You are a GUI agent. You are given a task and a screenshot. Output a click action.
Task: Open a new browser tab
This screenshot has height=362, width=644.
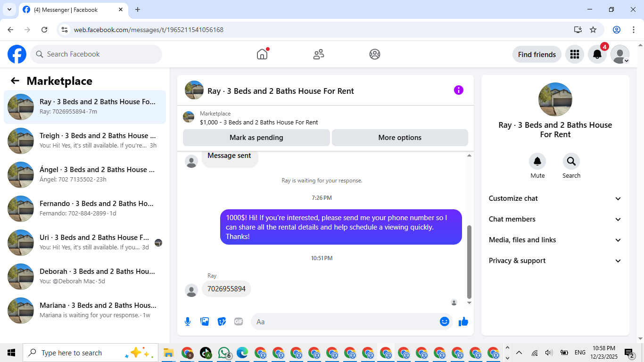138,9
